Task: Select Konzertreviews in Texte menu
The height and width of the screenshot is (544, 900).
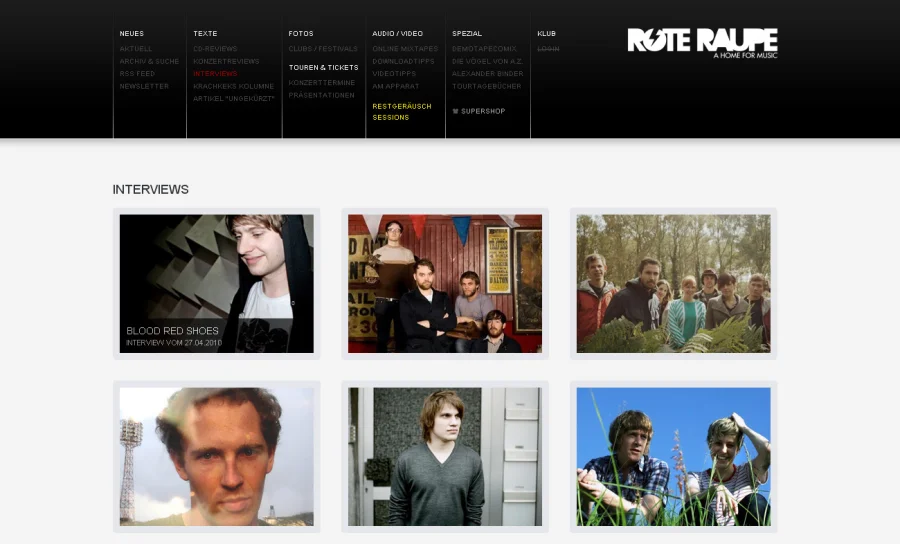Action: (x=226, y=61)
